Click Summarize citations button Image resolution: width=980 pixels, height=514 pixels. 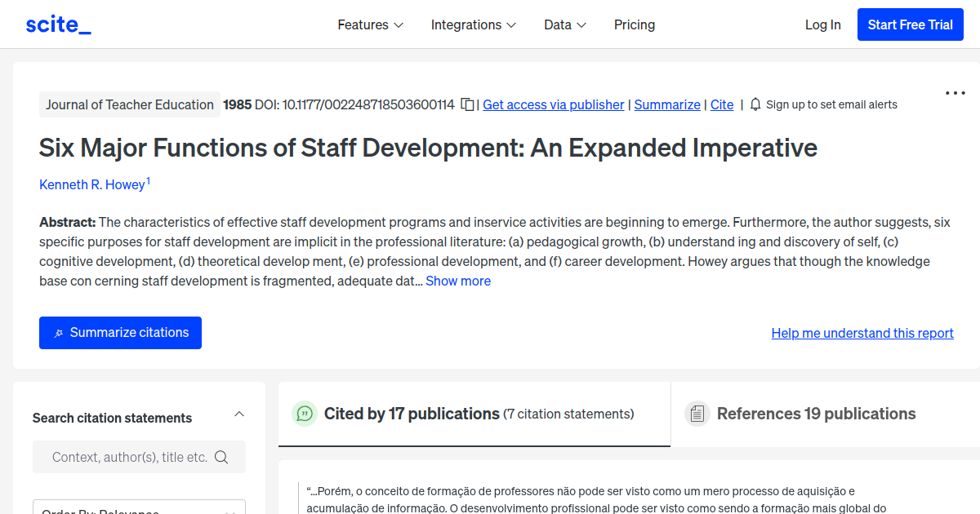click(x=120, y=333)
